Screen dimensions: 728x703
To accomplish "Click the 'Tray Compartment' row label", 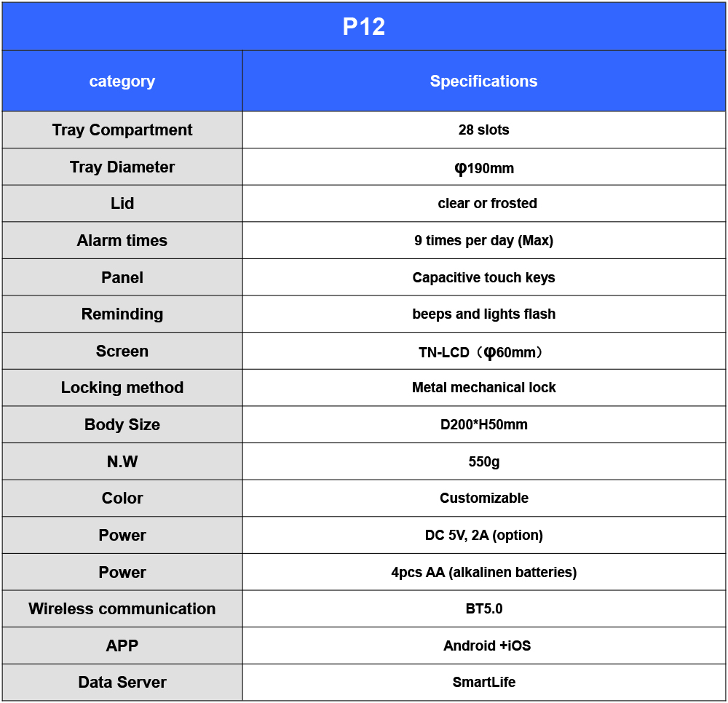I will point(122,130).
